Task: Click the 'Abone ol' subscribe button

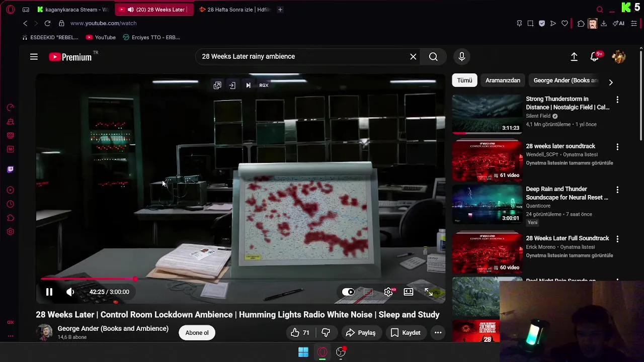Action: (x=197, y=333)
